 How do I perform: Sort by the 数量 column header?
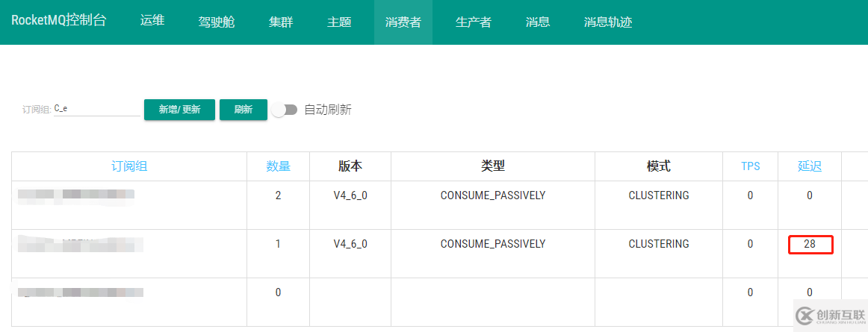278,166
